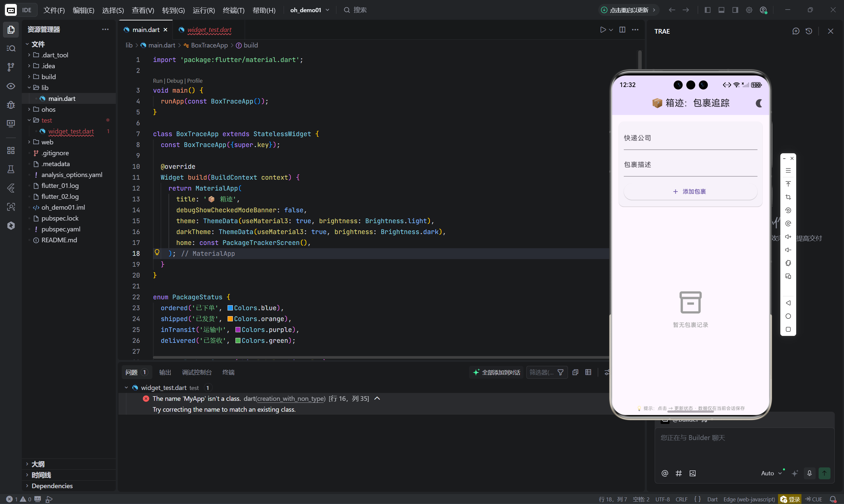Open the Extensions sidebar icon
844x504 pixels.
11,150
